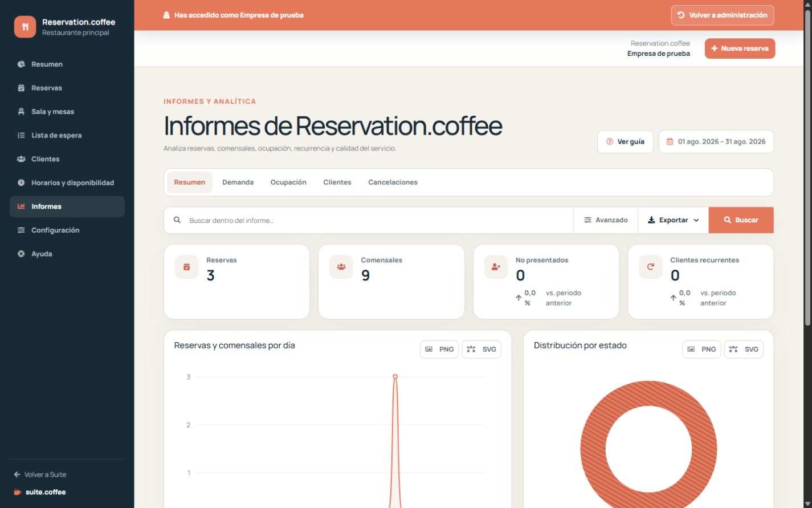The image size is (812, 508).
Task: Click the suite.coffee cup icon
Action: (x=18, y=492)
